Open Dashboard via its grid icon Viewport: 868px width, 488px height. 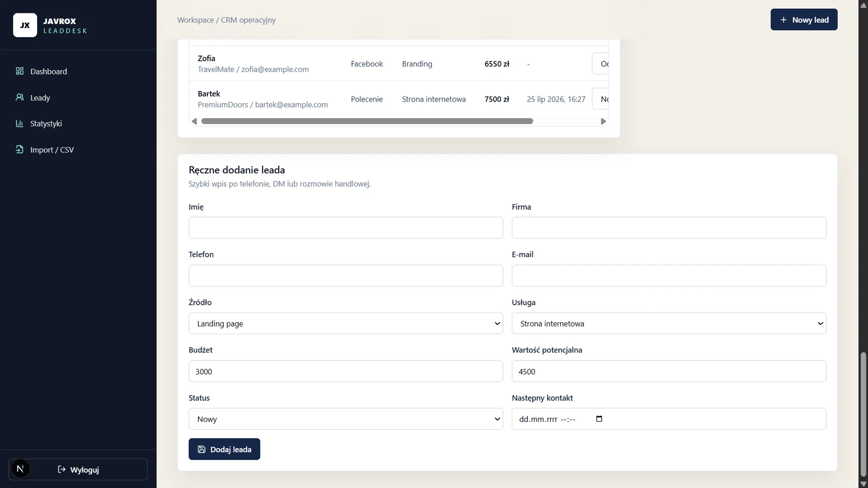tap(20, 71)
